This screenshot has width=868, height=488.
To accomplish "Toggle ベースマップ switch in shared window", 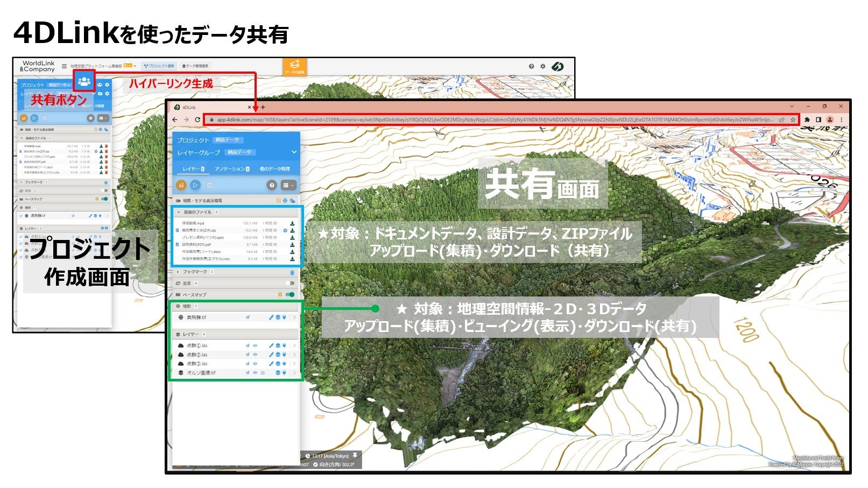I will pos(291,295).
